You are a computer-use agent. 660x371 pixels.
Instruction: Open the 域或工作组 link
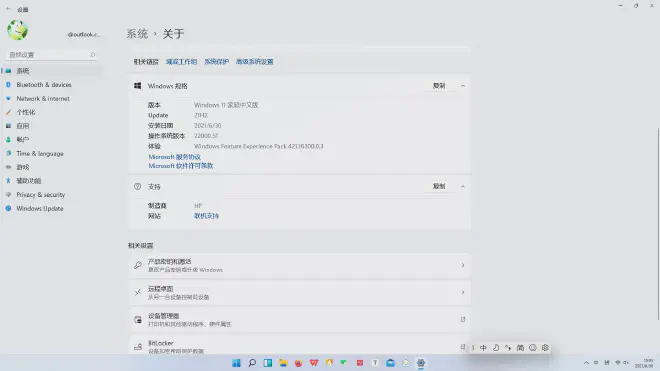click(181, 61)
